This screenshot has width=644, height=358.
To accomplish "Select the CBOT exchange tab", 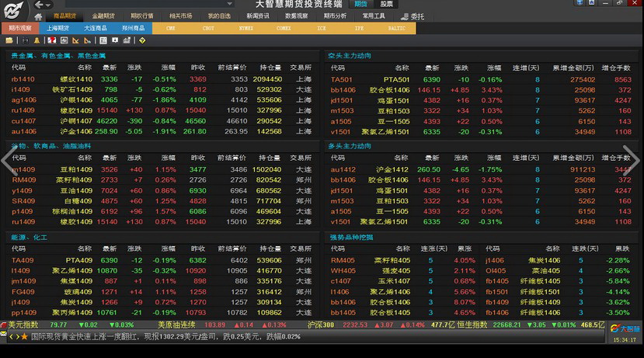I will 208,28.
